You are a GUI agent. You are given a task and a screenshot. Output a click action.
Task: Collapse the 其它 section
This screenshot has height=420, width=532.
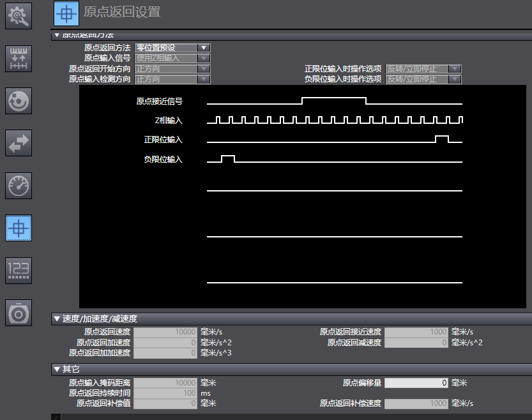(x=57, y=370)
